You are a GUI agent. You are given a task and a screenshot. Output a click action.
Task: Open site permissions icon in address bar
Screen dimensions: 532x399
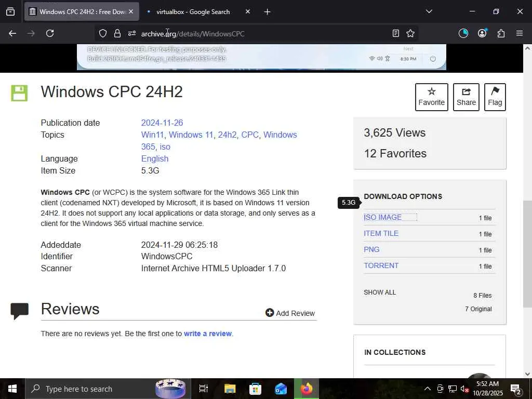coord(131,33)
